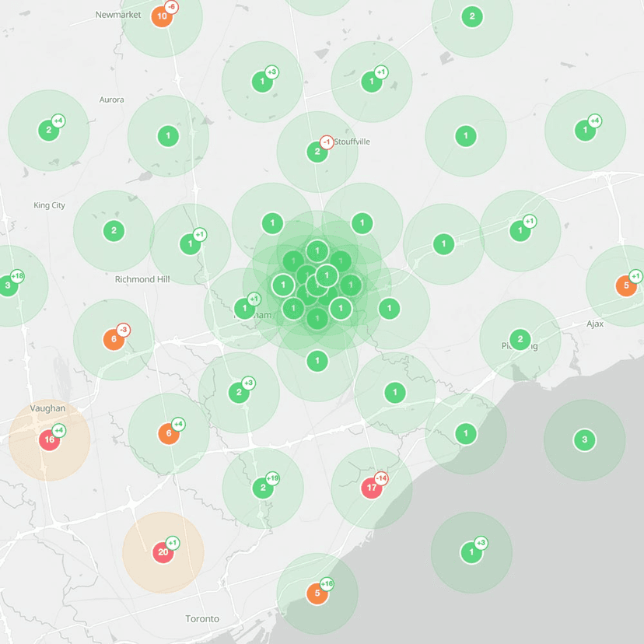
Task: Click the lone green 1 marker below the Markham cluster
Action: [x=317, y=360]
